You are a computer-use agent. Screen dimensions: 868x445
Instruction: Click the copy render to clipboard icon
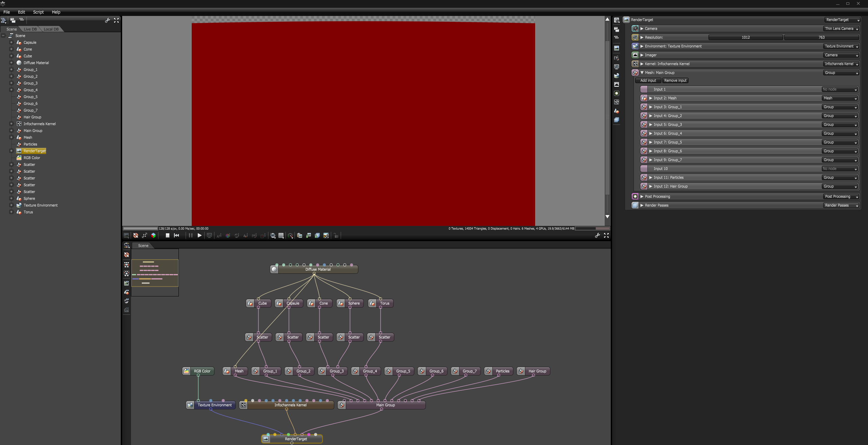point(300,235)
